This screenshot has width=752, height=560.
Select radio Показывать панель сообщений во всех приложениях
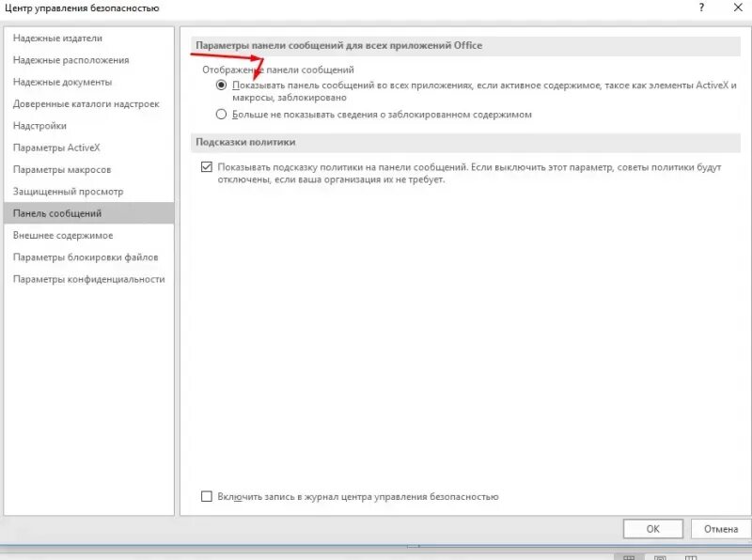[221, 86]
